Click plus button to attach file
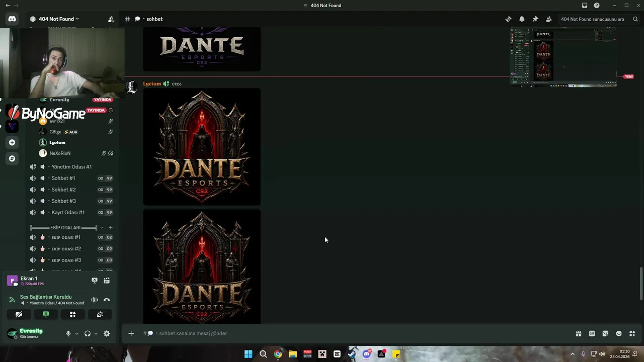Image resolution: width=644 pixels, height=362 pixels. (131, 333)
